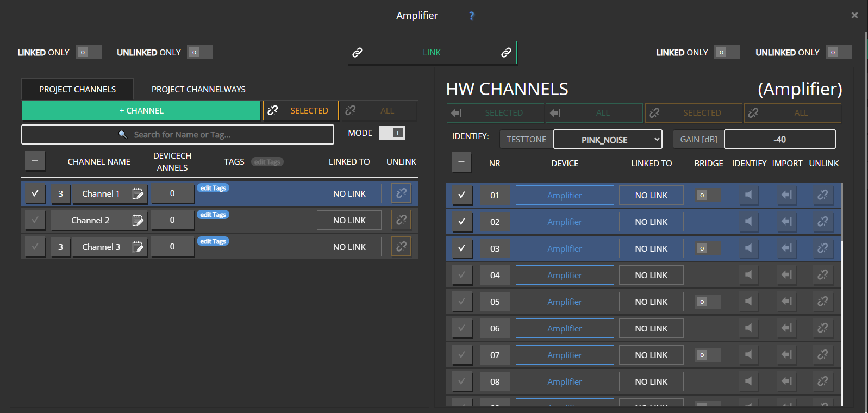The height and width of the screenshot is (413, 868).
Task: Click unlink icon for HW channel 06
Action: (822, 328)
